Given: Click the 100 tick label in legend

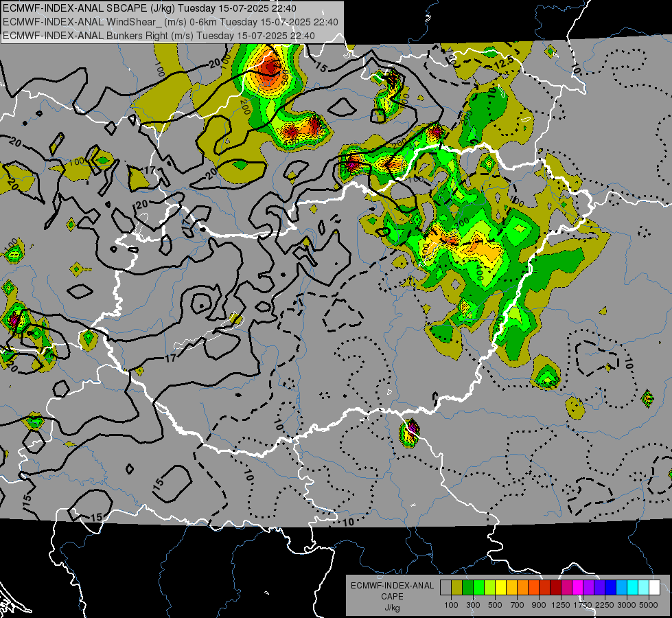Looking at the screenshot, I should [451, 605].
